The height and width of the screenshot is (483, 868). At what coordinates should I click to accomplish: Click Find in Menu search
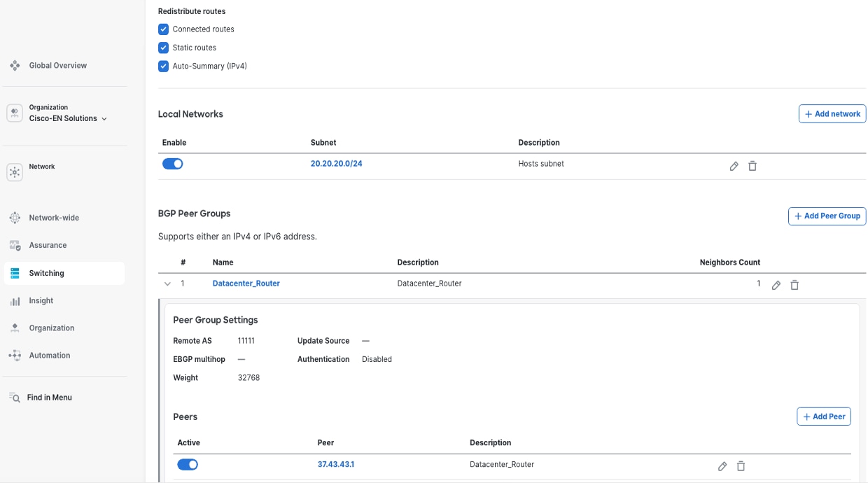pos(49,397)
